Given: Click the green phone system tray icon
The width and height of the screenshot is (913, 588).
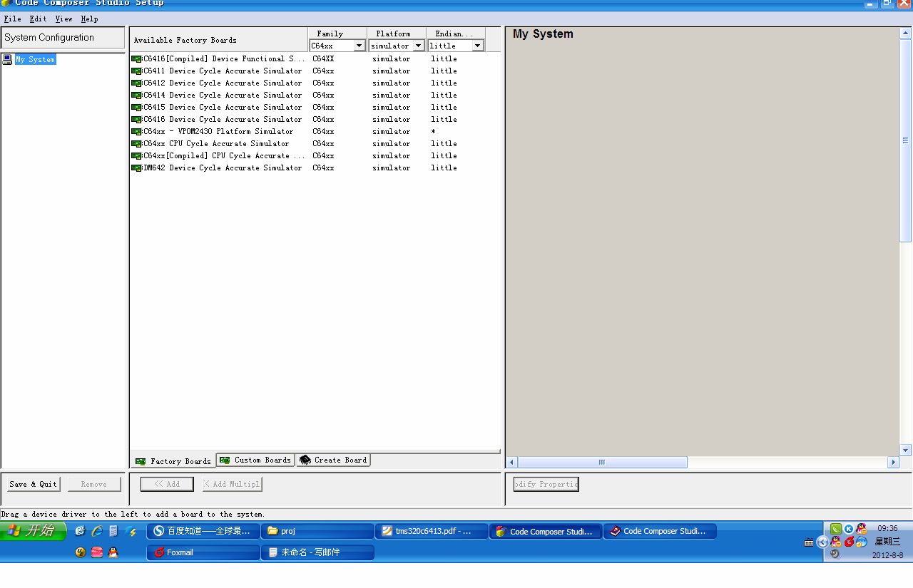Looking at the screenshot, I should pos(836,529).
